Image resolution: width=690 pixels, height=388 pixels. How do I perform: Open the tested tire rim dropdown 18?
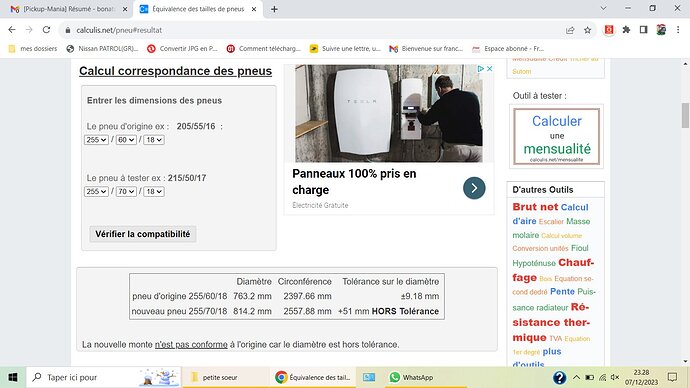[154, 192]
